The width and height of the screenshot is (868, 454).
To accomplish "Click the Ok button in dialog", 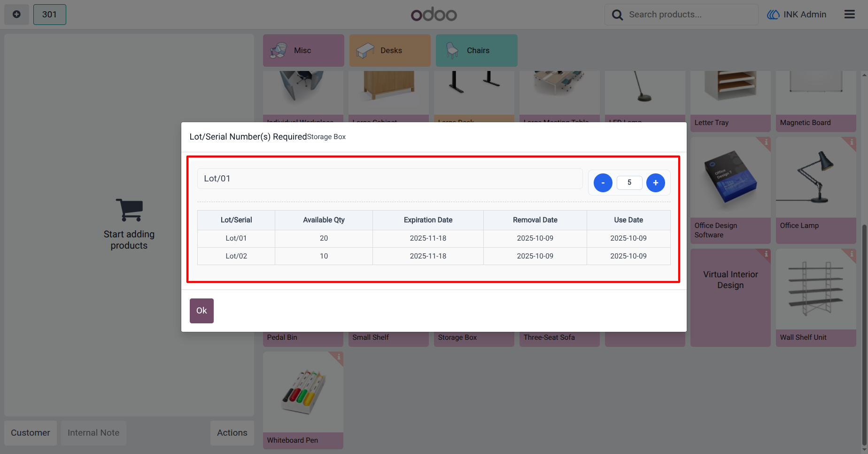I will coord(201,311).
